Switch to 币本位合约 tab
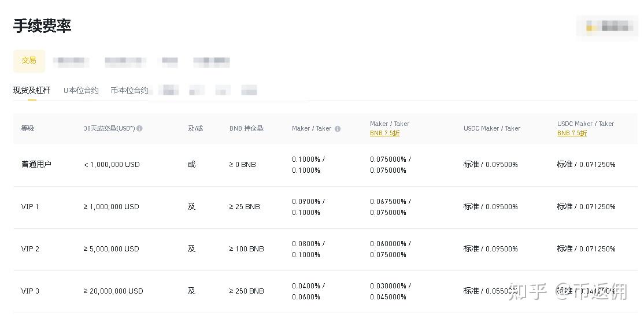This screenshot has height=319, width=644. click(129, 90)
